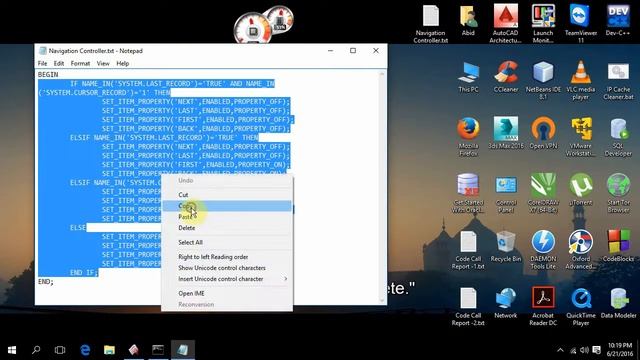Open This PC desktop icon

pos(468,78)
